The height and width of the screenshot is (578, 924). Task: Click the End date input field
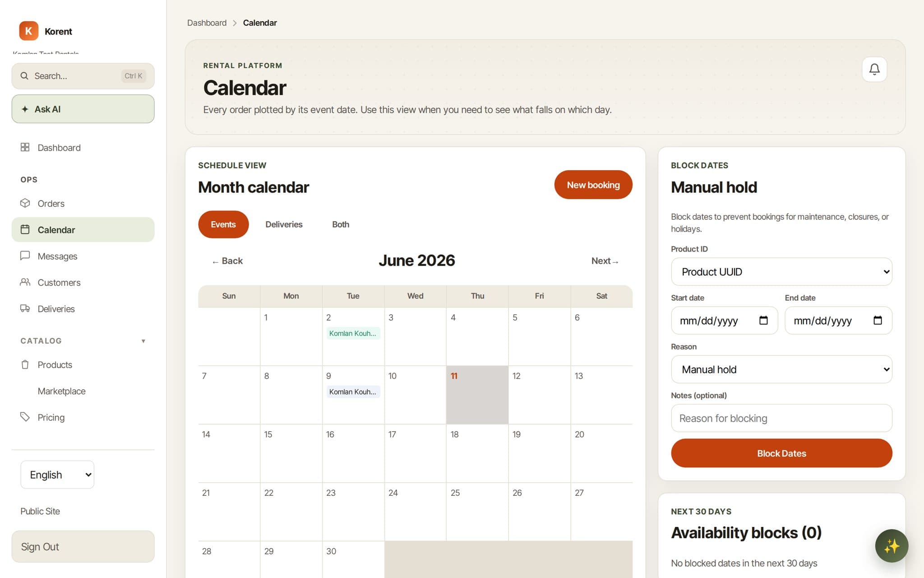[x=838, y=321]
